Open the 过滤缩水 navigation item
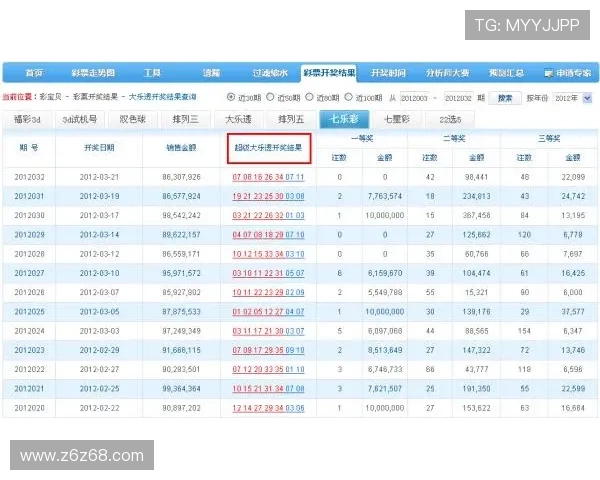The image size is (600, 480). coord(270,73)
